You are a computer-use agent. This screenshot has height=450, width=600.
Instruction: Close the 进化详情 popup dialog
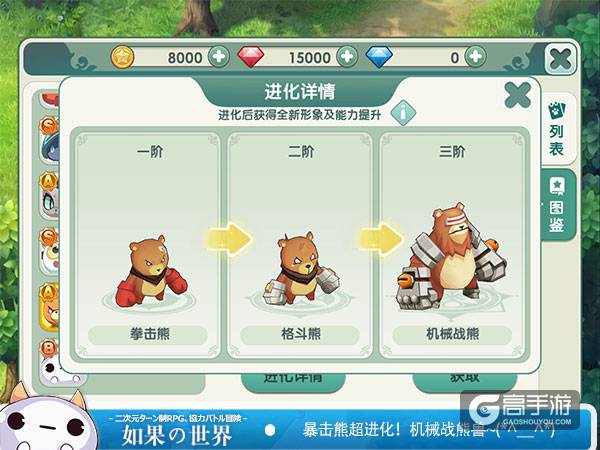[x=517, y=95]
